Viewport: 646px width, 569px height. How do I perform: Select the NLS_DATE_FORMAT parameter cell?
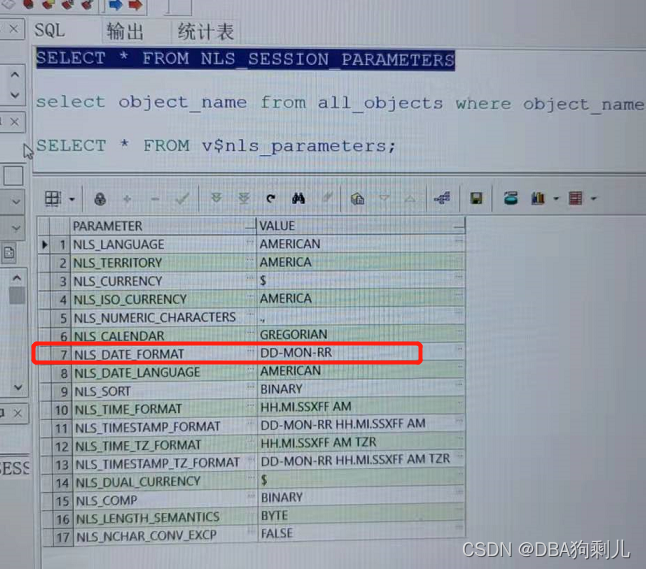pos(164,354)
